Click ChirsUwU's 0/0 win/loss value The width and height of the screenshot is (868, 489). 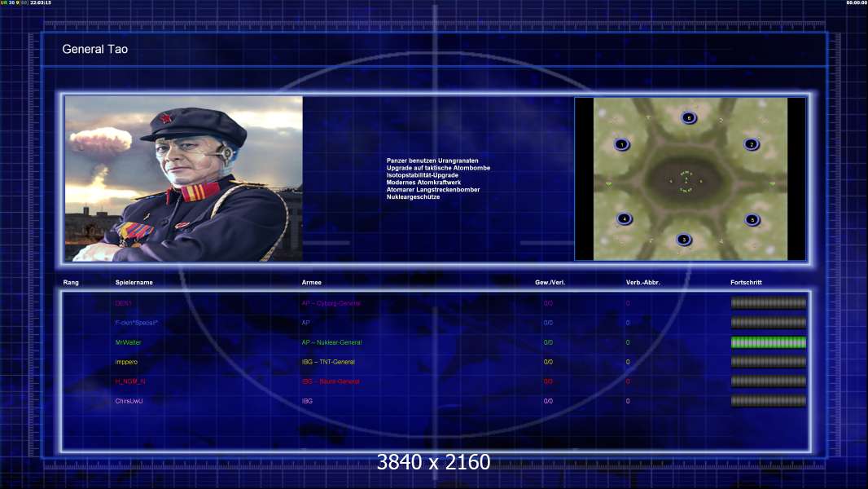coord(548,401)
